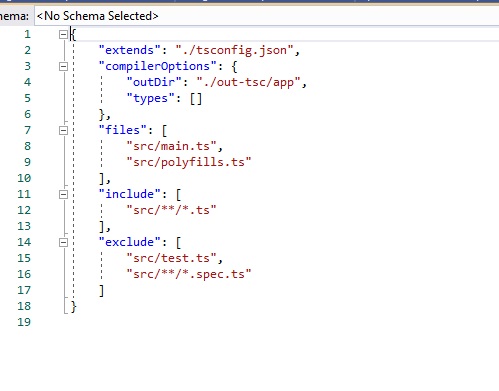Click the "include" key

click(x=130, y=194)
